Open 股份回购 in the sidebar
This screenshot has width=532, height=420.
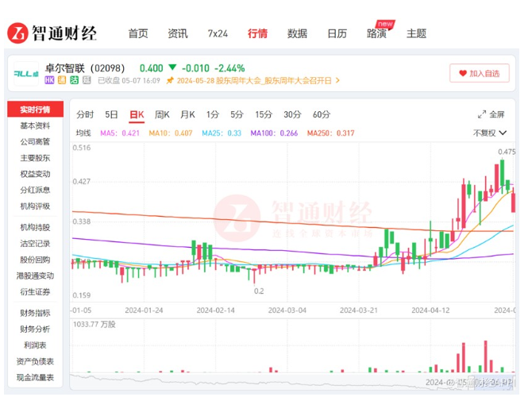coord(35,260)
